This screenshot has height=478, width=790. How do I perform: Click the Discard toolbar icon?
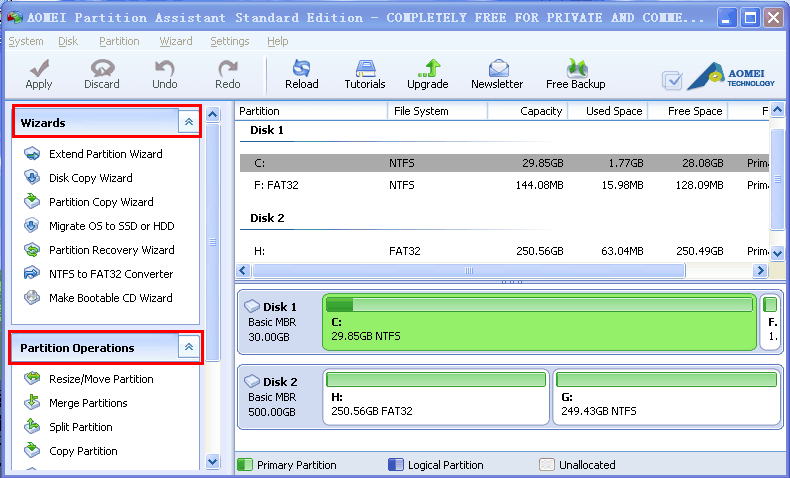click(102, 67)
